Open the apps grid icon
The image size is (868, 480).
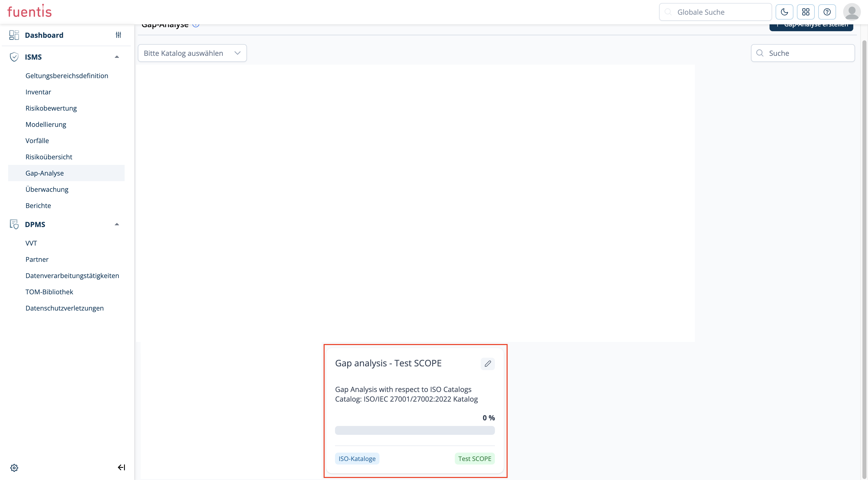pos(805,12)
